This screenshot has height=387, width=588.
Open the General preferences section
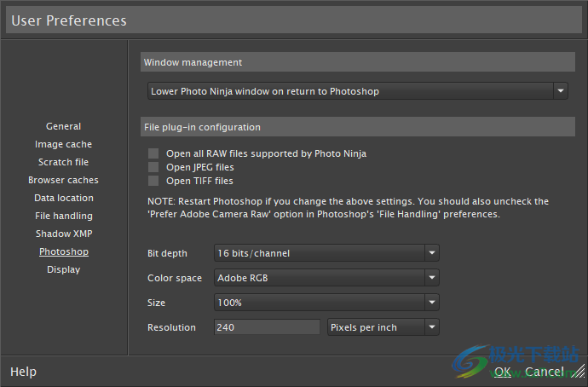tap(63, 126)
